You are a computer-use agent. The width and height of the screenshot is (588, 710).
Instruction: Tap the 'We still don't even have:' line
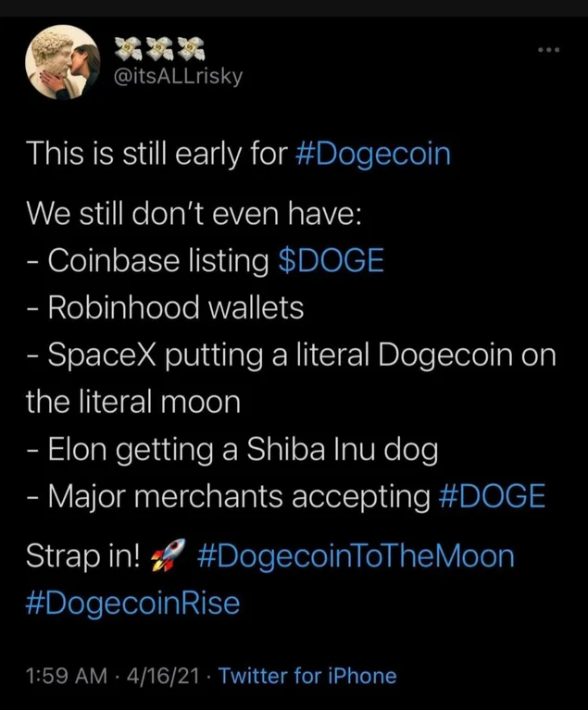coord(195,214)
